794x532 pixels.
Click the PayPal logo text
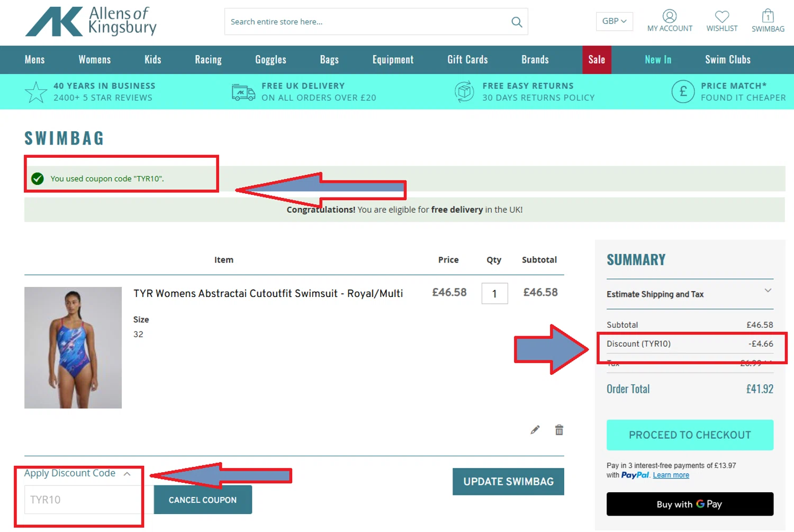coord(635,475)
